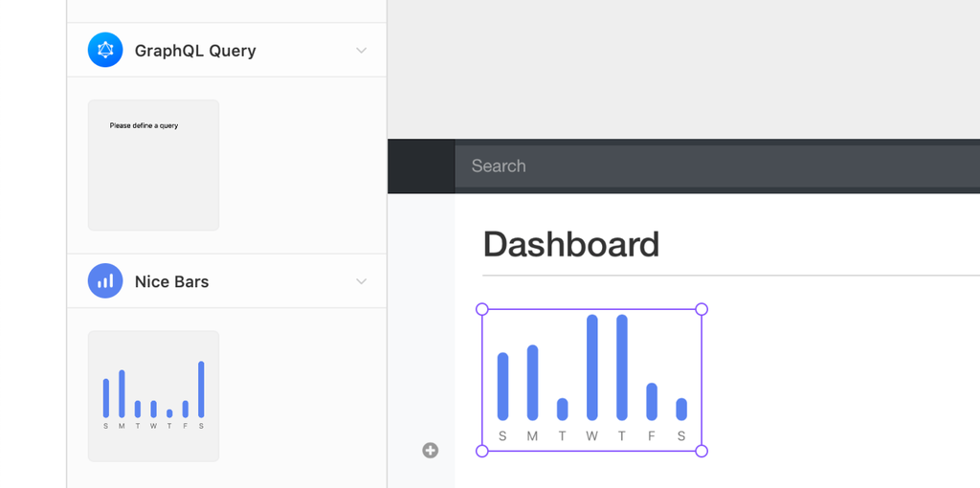This screenshot has height=488, width=980.
Task: Collapse the GraphQL Query section chevron
Action: (361, 51)
